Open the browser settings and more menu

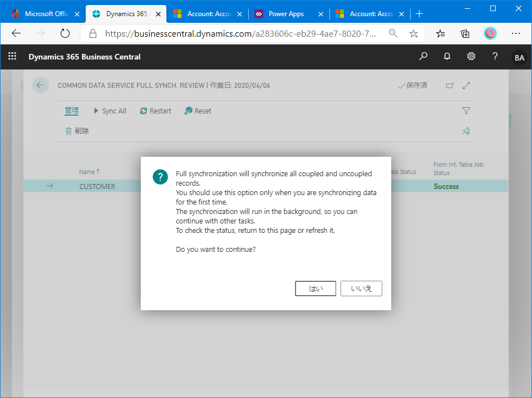(516, 33)
